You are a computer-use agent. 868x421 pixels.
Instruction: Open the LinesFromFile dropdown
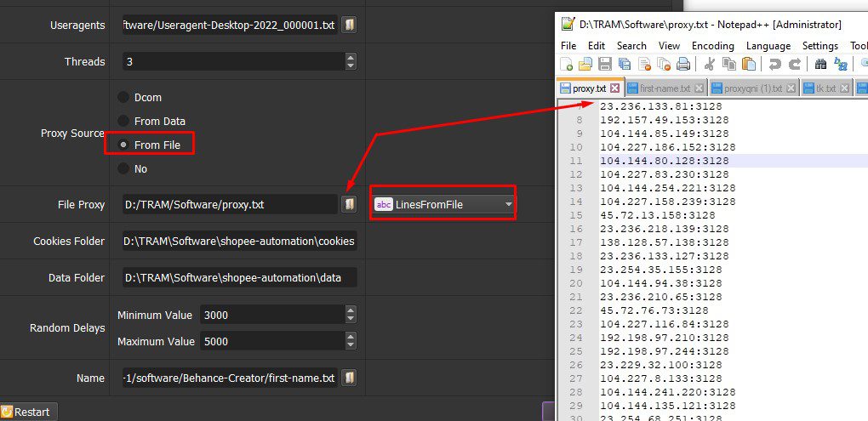[x=443, y=205]
